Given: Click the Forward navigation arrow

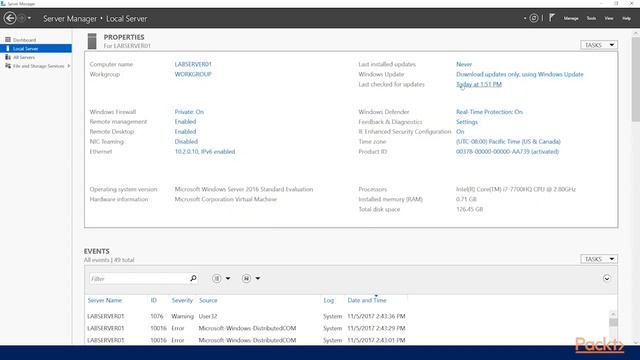Looking at the screenshot, I should click(22, 18).
